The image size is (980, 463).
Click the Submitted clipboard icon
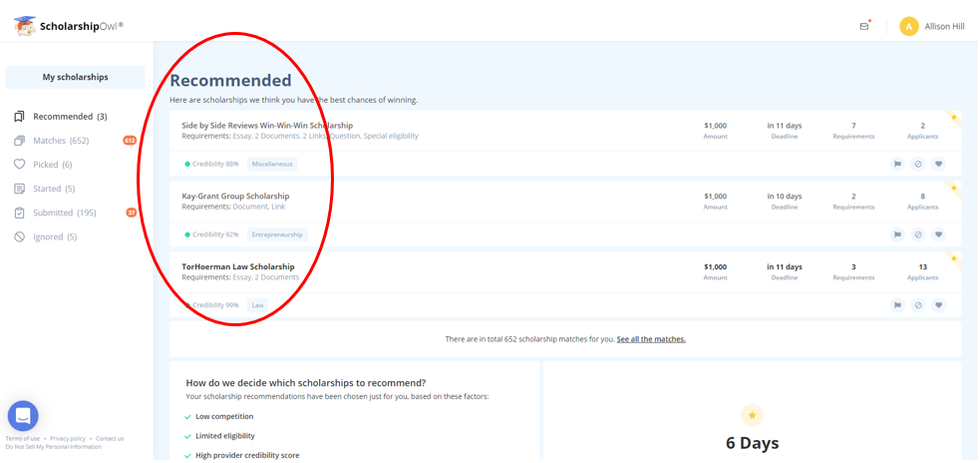(x=19, y=213)
